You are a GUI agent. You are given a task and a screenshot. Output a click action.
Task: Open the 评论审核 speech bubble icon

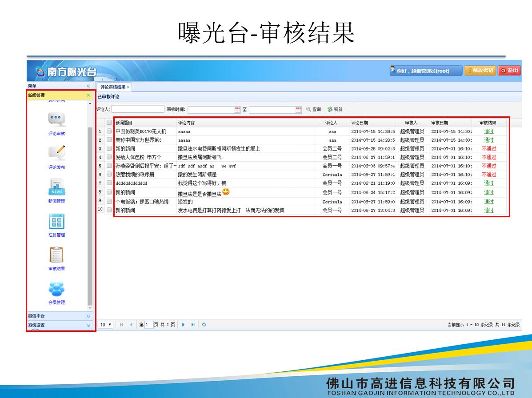coord(56,119)
